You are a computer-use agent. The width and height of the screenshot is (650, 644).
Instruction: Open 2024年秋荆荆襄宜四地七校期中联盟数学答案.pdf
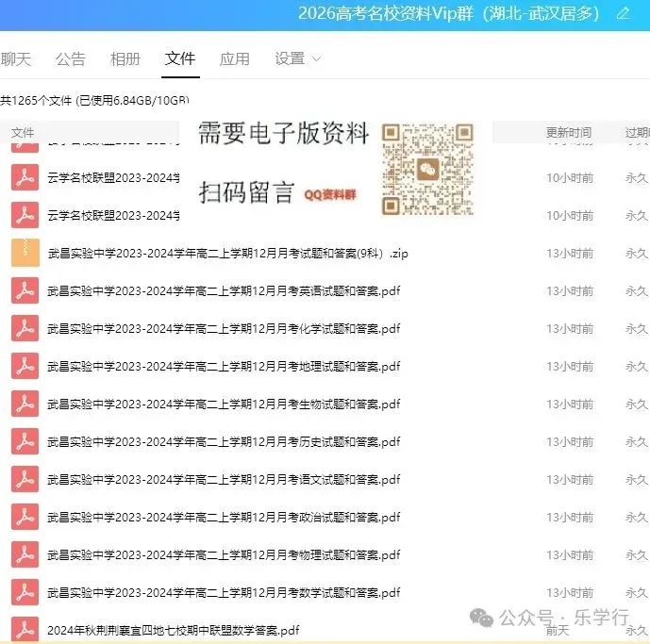point(174,630)
